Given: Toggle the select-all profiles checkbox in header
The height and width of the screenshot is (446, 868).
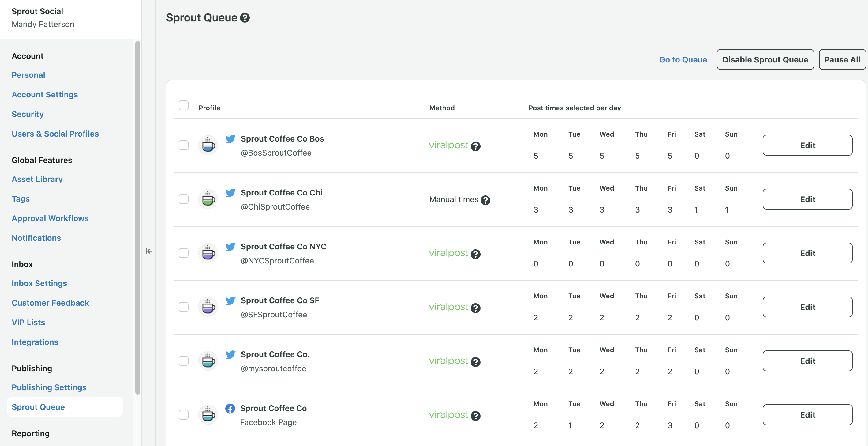Looking at the screenshot, I should [184, 105].
